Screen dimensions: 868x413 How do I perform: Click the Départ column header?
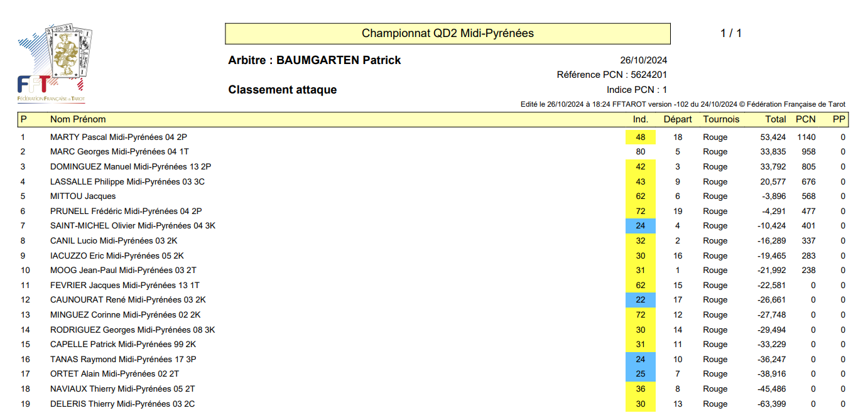678,119
